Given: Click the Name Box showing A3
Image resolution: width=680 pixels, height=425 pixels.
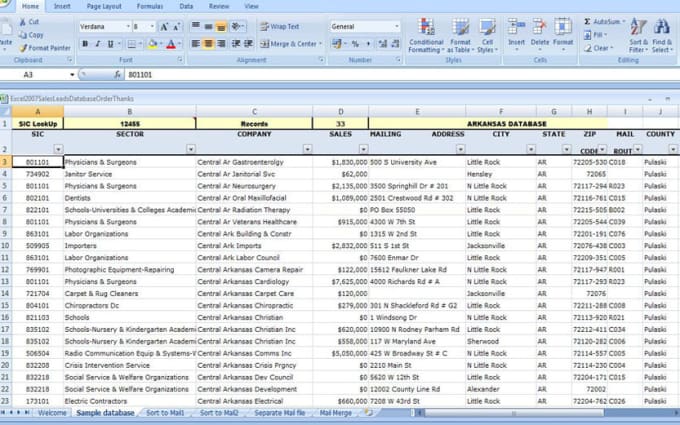Looking at the screenshot, I should (36, 75).
